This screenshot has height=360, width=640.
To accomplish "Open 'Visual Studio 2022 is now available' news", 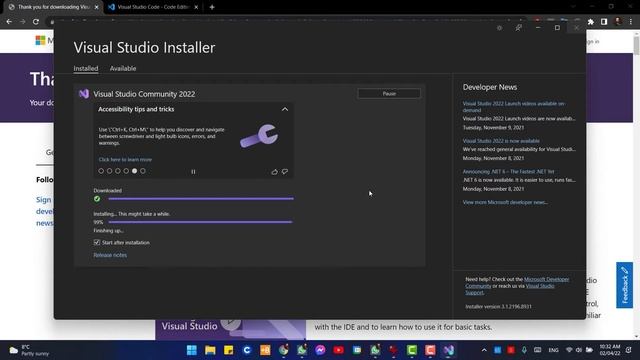I will (501, 141).
